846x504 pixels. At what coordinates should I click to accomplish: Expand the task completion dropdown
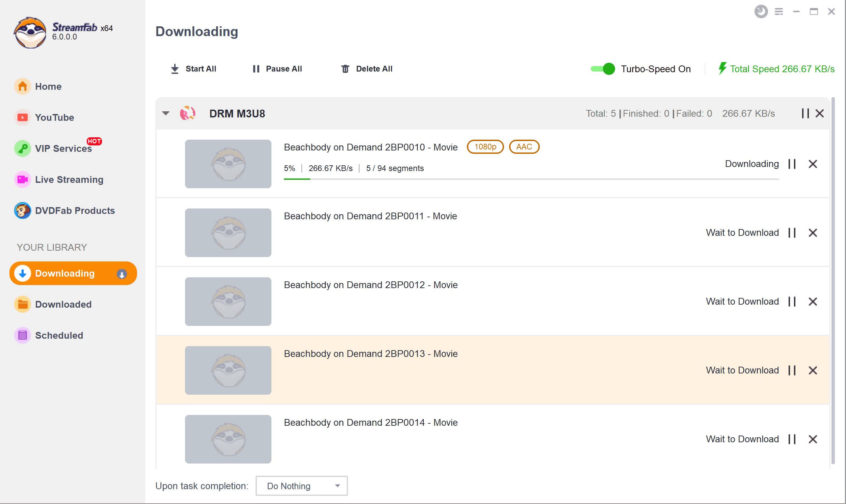(340, 486)
